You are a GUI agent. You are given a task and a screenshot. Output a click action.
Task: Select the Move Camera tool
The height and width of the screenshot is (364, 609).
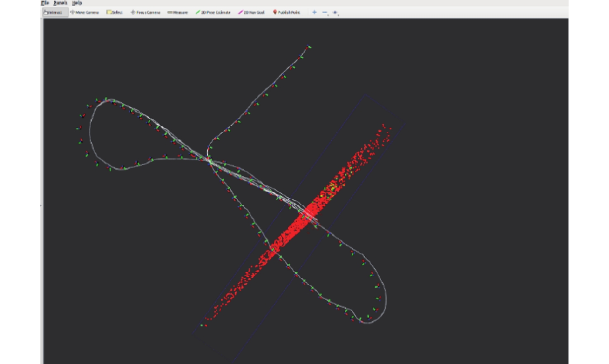point(85,12)
